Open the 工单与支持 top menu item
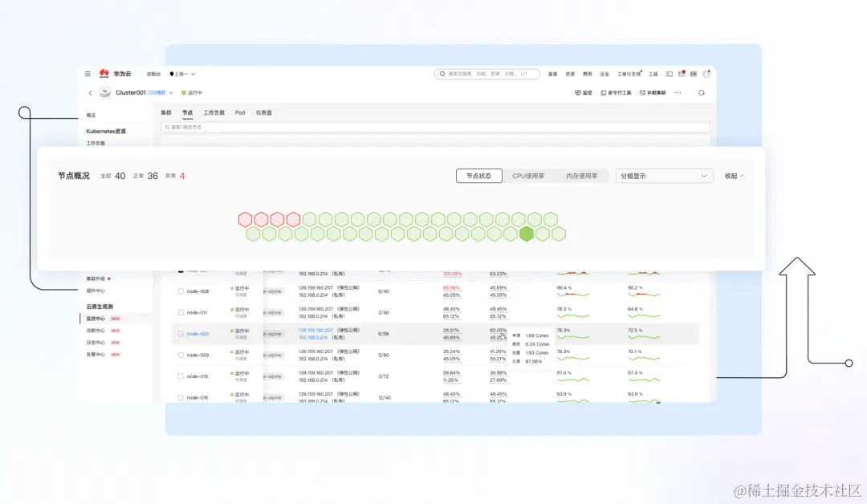The height and width of the screenshot is (504, 867). point(629,74)
